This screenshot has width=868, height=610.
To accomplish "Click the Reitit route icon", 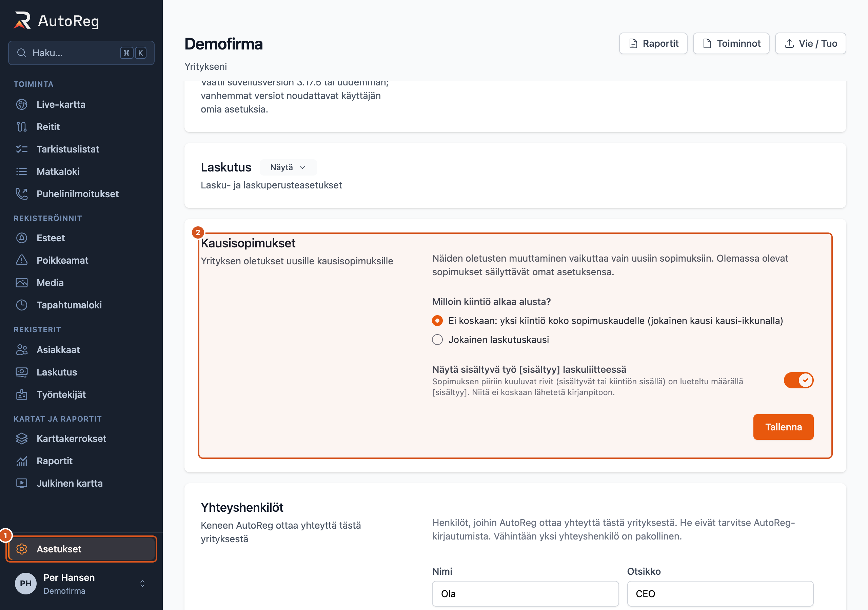I will pyautogui.click(x=22, y=127).
